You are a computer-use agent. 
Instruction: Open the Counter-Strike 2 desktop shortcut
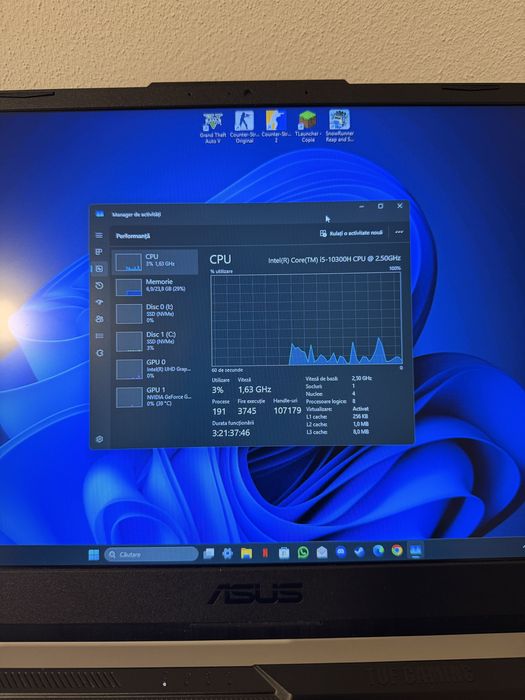(x=275, y=127)
